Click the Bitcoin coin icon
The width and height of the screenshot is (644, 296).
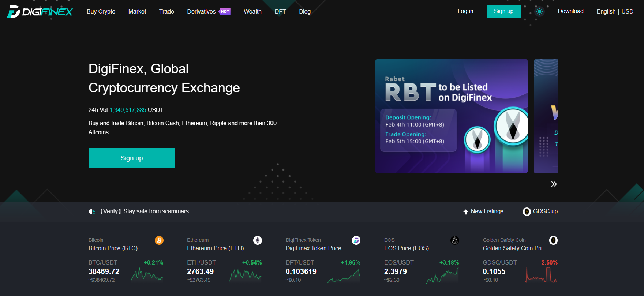(x=159, y=240)
